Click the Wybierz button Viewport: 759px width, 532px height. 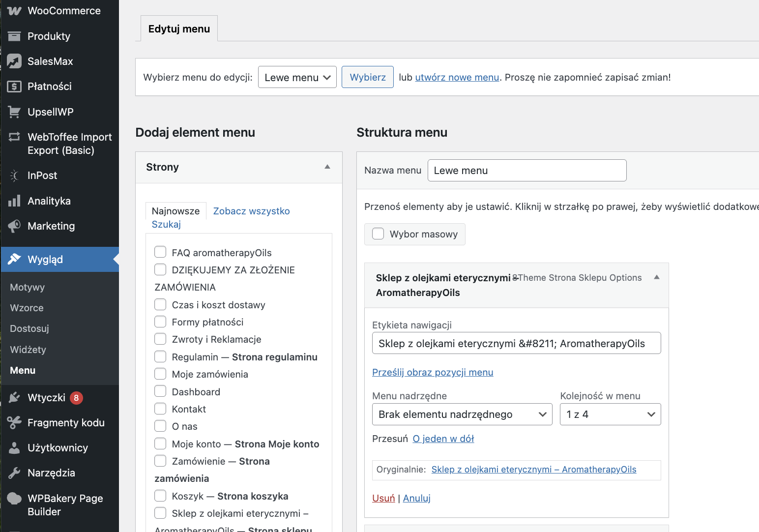[368, 77]
